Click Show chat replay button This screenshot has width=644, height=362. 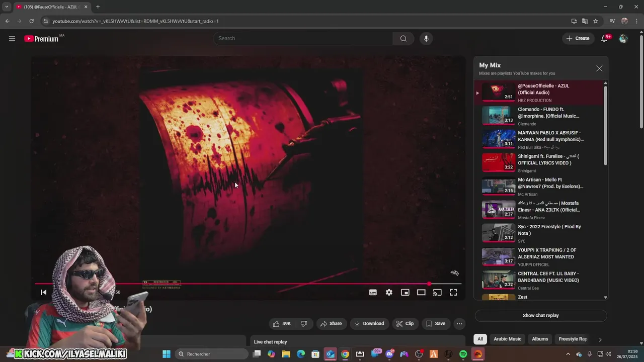(541, 316)
